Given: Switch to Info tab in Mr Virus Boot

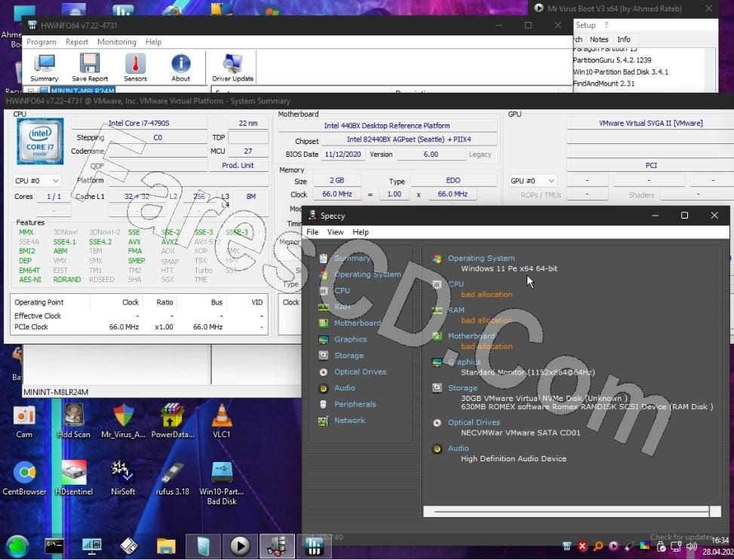Looking at the screenshot, I should 624,40.
